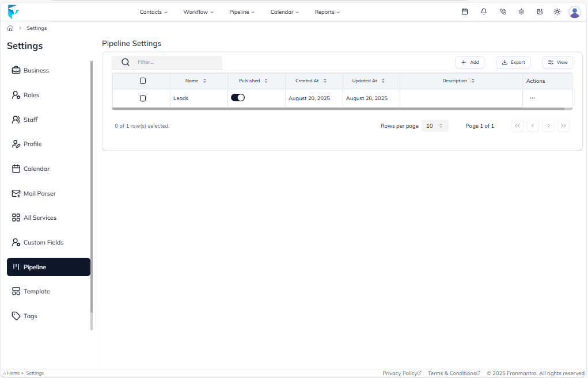Expand the Rows per page selector

pyautogui.click(x=435, y=125)
